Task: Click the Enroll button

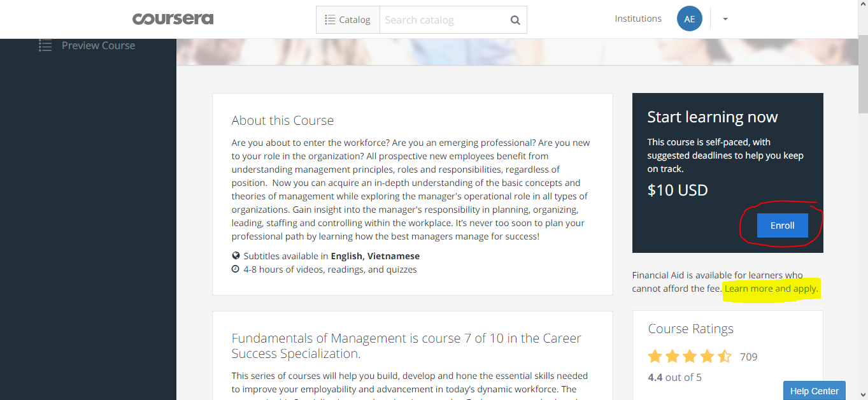Action: (x=782, y=225)
